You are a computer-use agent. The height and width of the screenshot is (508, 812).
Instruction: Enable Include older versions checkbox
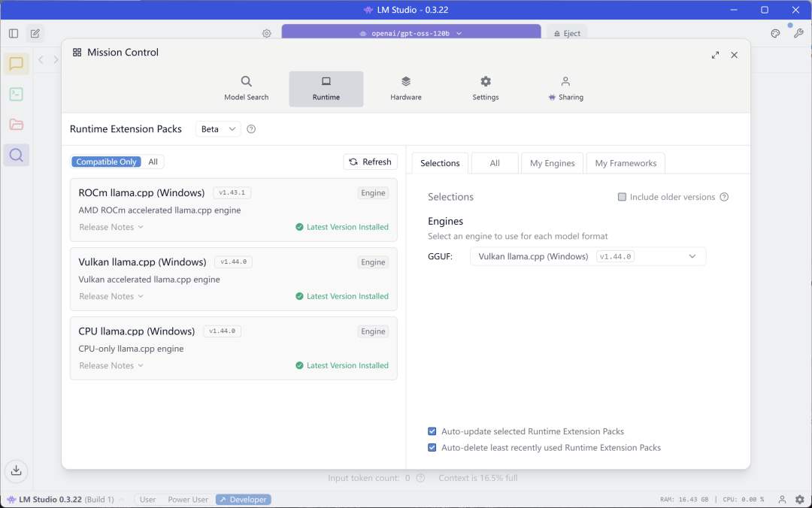pyautogui.click(x=622, y=197)
